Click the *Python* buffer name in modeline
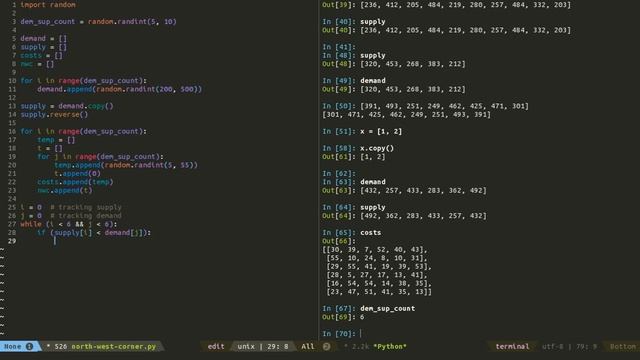640x360 pixels. coord(390,347)
